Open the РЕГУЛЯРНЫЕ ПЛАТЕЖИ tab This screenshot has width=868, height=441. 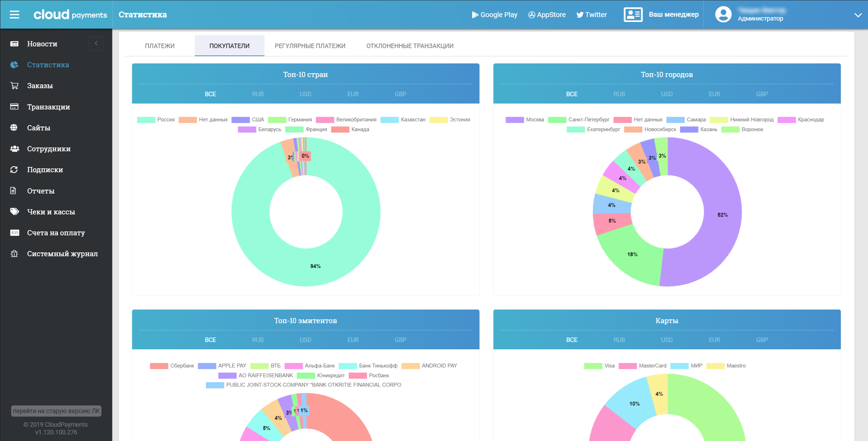(x=310, y=46)
